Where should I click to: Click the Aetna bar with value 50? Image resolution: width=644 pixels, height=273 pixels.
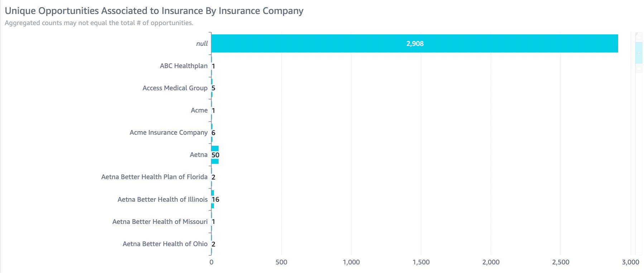tap(215, 149)
